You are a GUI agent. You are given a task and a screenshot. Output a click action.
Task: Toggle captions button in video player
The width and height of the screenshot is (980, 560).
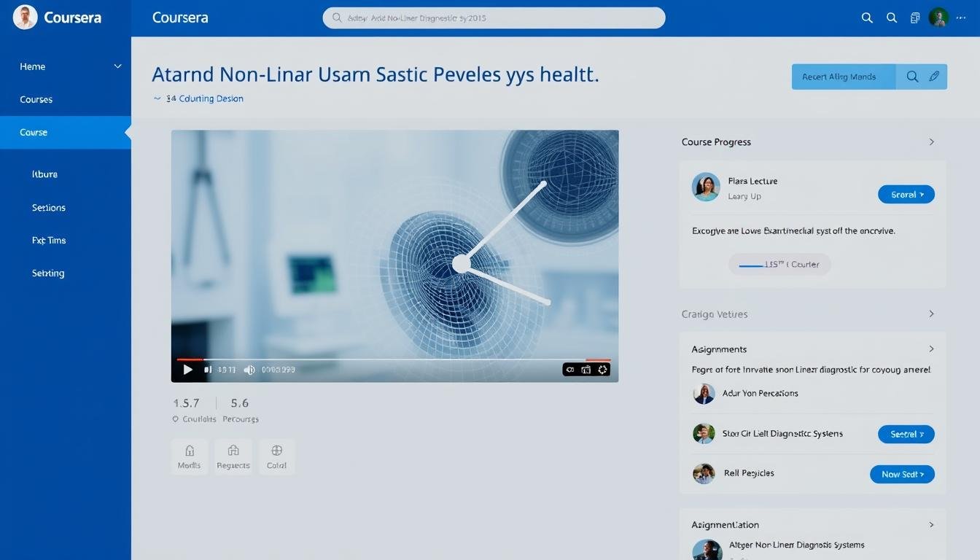pyautogui.click(x=570, y=370)
